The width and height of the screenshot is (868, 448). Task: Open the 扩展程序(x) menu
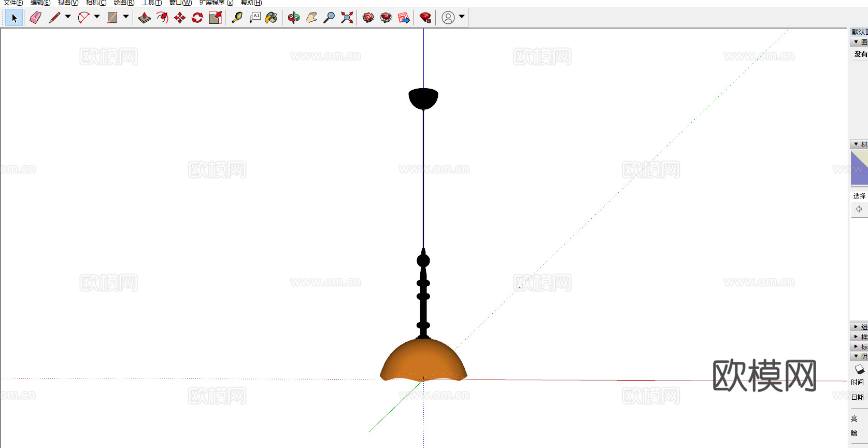[x=216, y=3]
